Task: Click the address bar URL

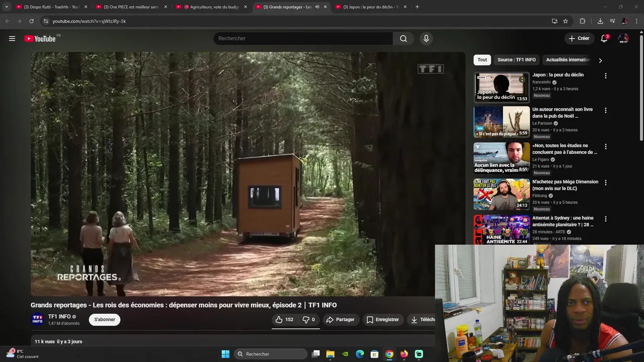Action: coord(89,21)
